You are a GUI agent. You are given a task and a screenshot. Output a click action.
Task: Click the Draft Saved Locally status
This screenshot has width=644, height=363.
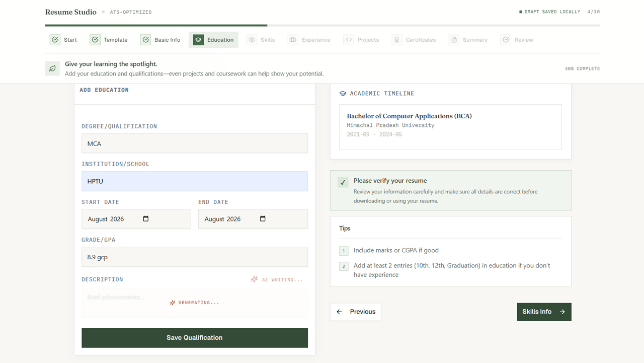[550, 12]
